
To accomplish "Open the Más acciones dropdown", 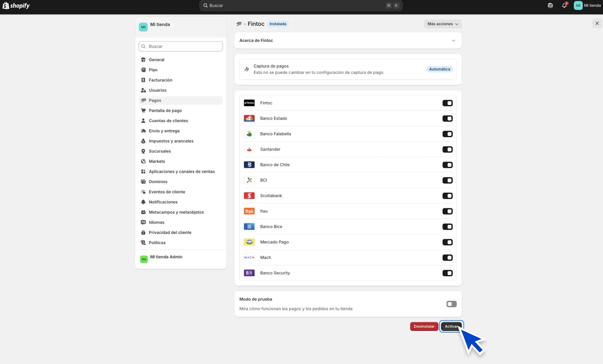I will (443, 24).
